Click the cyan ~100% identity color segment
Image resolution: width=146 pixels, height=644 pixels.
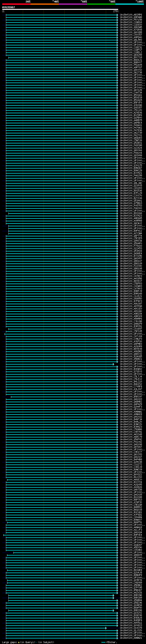130,4
